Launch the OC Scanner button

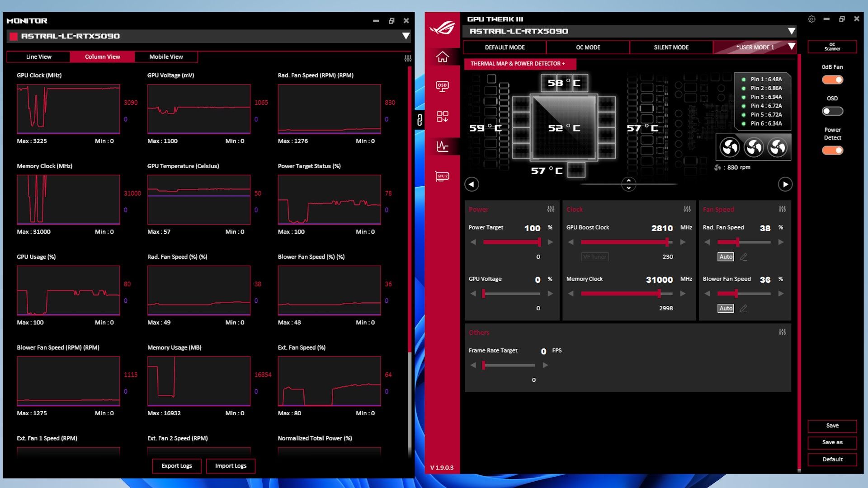(x=832, y=47)
